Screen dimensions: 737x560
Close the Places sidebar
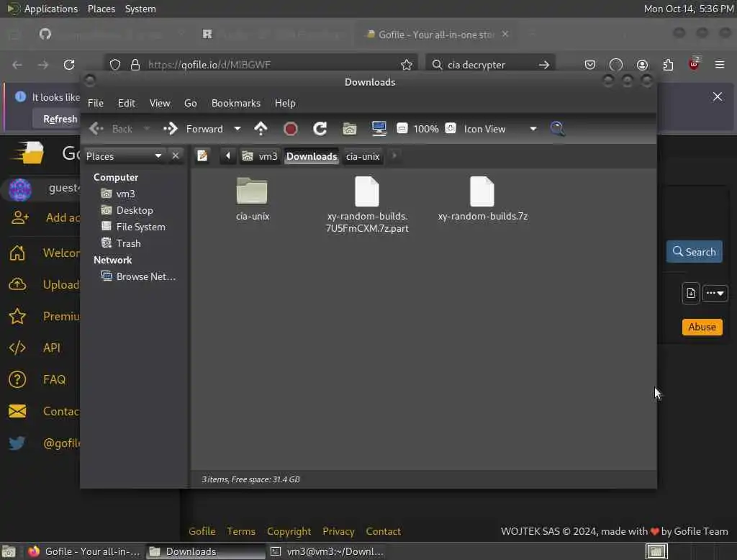point(176,155)
